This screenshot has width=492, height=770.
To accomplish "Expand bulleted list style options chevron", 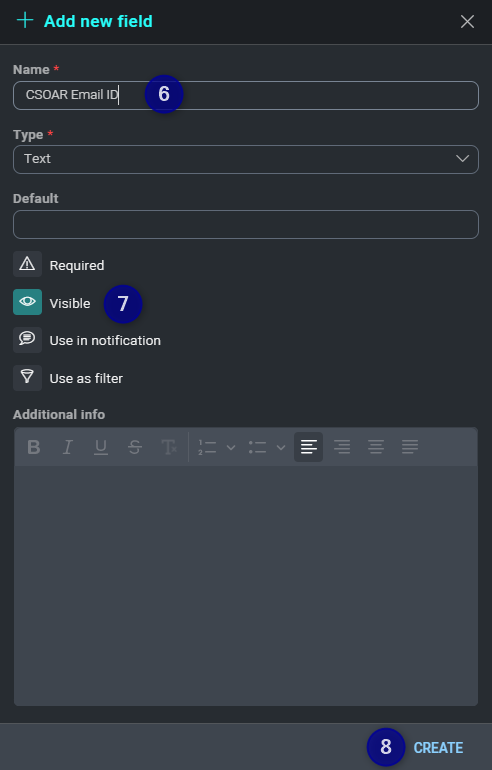I will tap(281, 447).
